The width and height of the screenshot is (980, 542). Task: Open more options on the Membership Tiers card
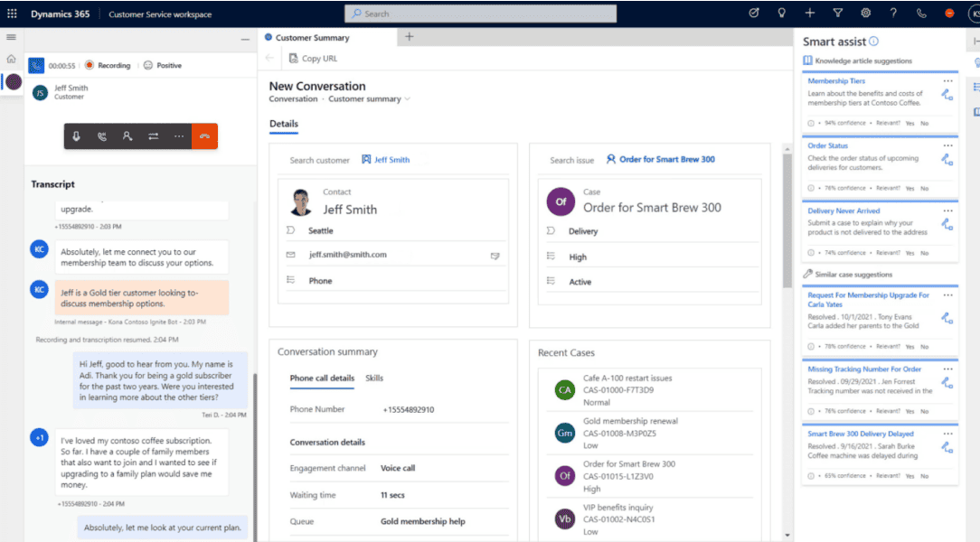tap(949, 81)
